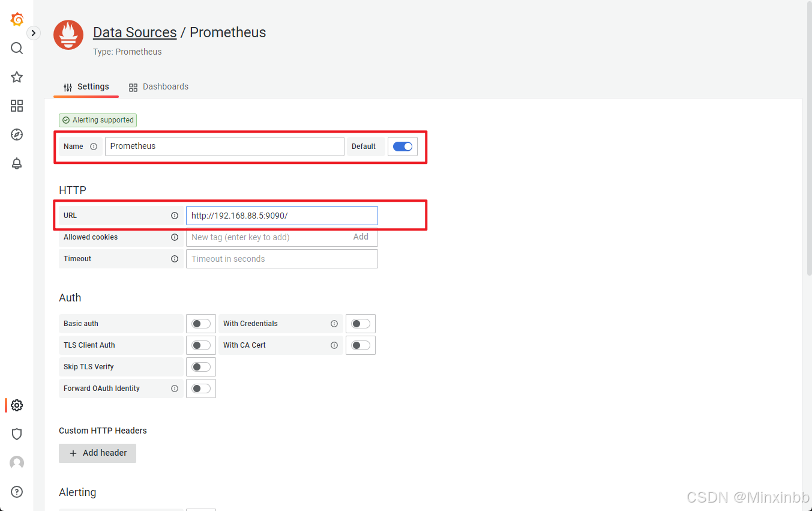The width and height of the screenshot is (812, 511).
Task: Open Server Admin shield icon
Action: (x=17, y=434)
